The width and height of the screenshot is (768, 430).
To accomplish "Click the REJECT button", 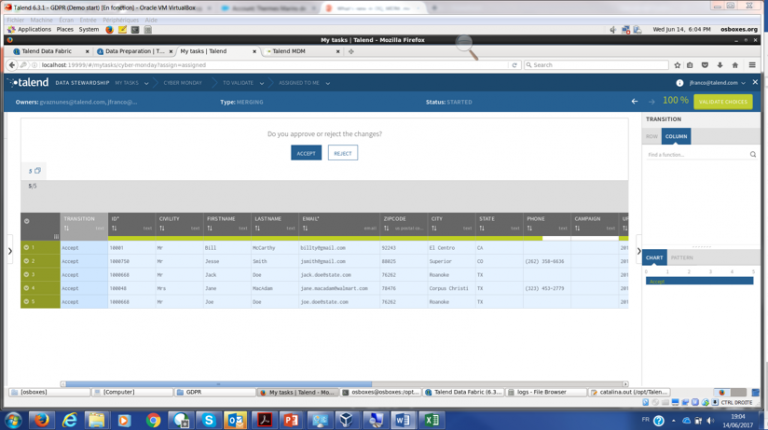I will click(343, 153).
